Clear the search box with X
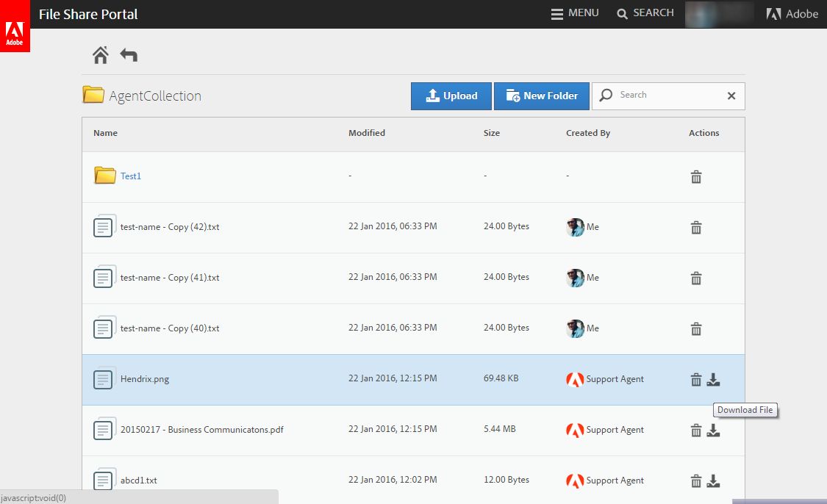Viewport: 827px width, 504px height. (x=731, y=96)
